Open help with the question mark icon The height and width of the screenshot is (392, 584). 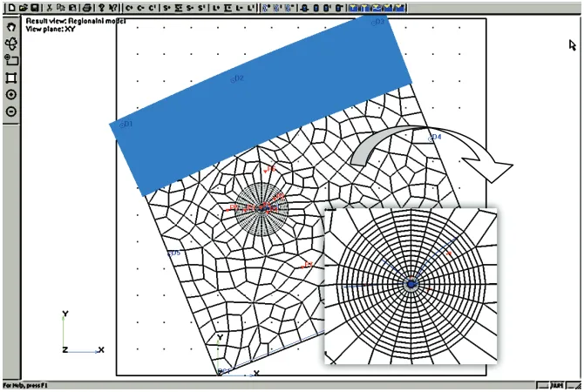pyautogui.click(x=101, y=8)
